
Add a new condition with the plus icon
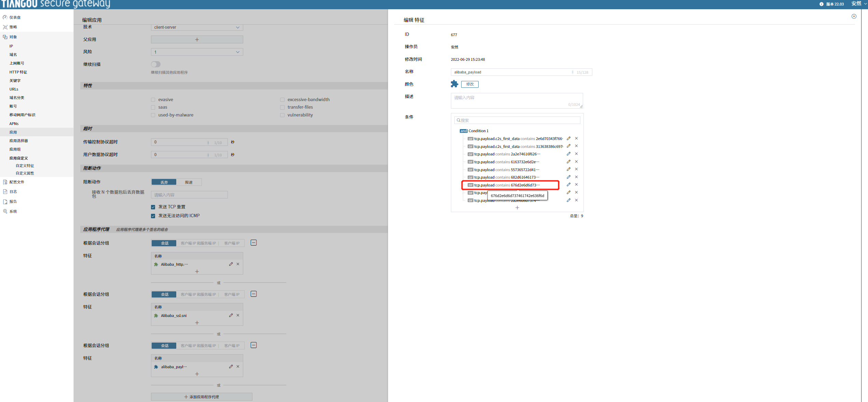(x=517, y=208)
